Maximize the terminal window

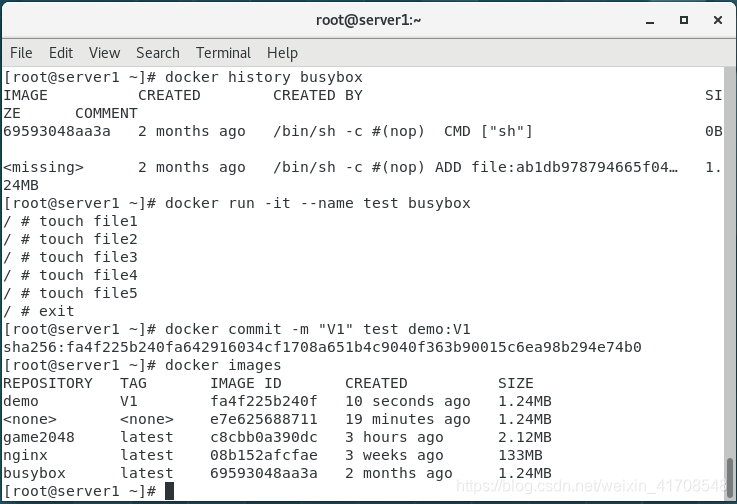coord(684,20)
